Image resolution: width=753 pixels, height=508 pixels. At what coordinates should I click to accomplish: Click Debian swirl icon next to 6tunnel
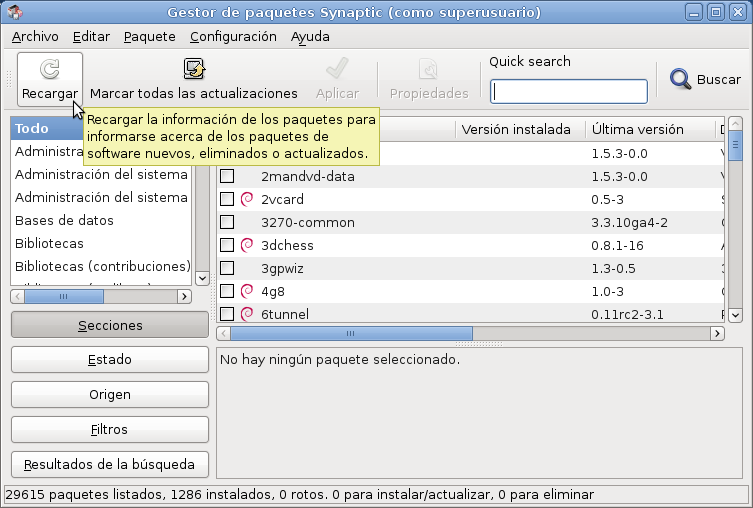click(247, 314)
